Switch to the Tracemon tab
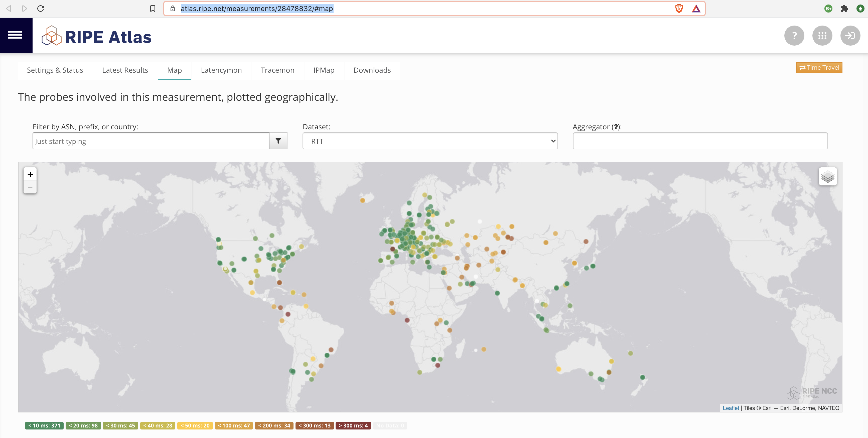 pos(277,70)
